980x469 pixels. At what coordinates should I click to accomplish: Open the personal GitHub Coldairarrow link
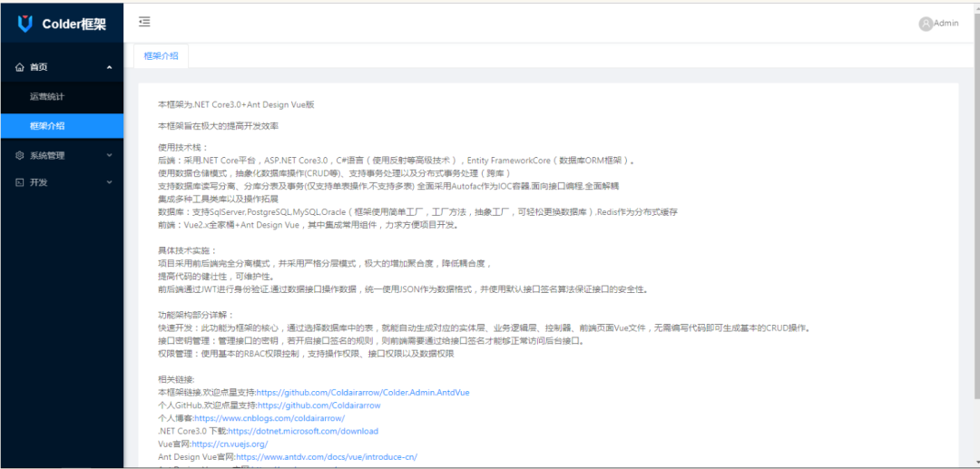point(319,405)
